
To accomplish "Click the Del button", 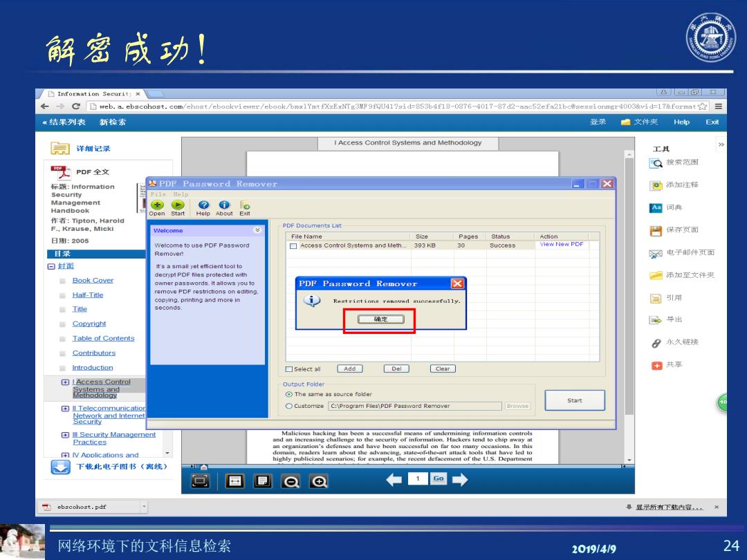I will pyautogui.click(x=396, y=368).
